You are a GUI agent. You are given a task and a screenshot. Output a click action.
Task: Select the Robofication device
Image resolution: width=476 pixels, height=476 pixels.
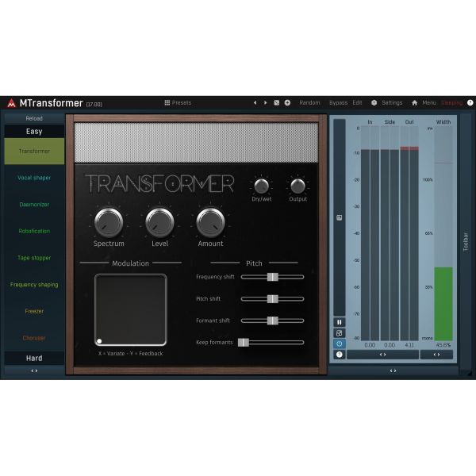pos(34,231)
